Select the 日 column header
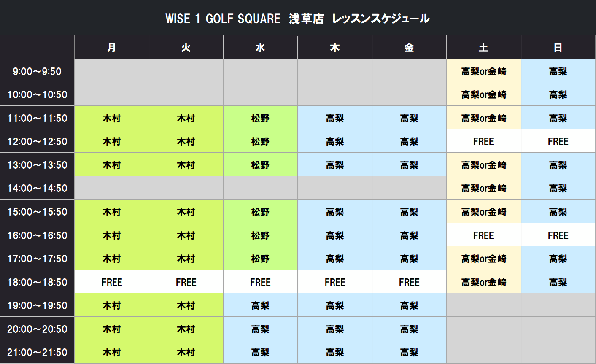 coord(558,47)
